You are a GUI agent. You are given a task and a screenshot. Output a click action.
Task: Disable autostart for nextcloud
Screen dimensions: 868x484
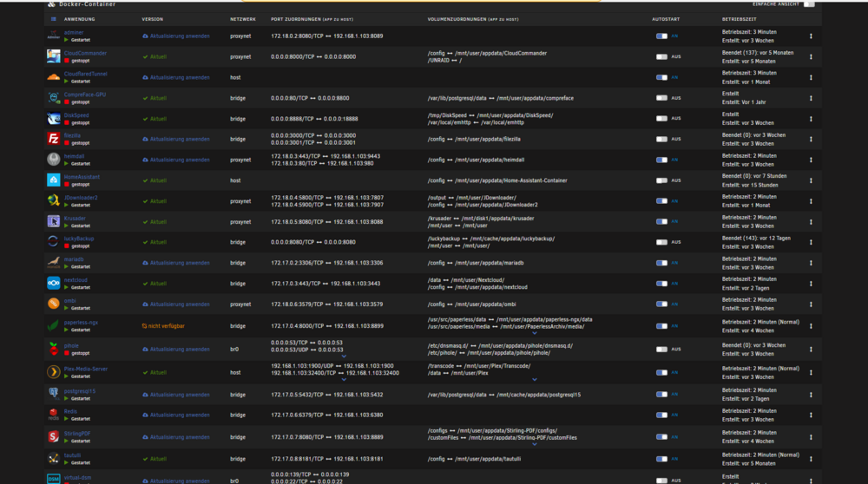pyautogui.click(x=661, y=284)
